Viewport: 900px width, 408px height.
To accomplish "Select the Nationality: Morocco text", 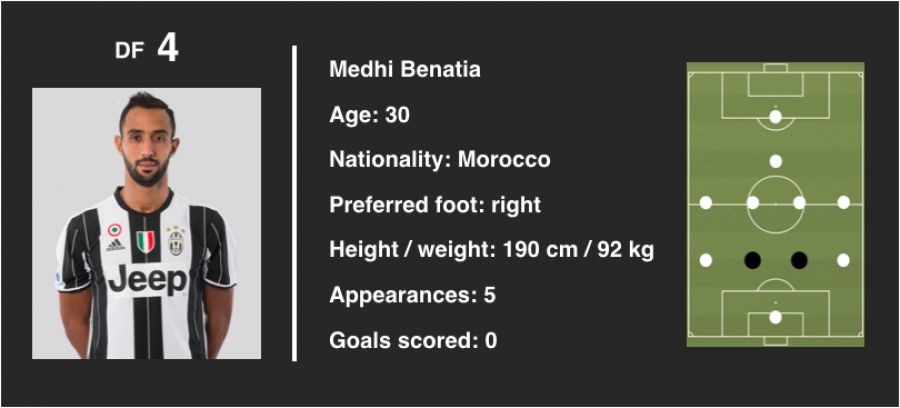I will coord(440,160).
